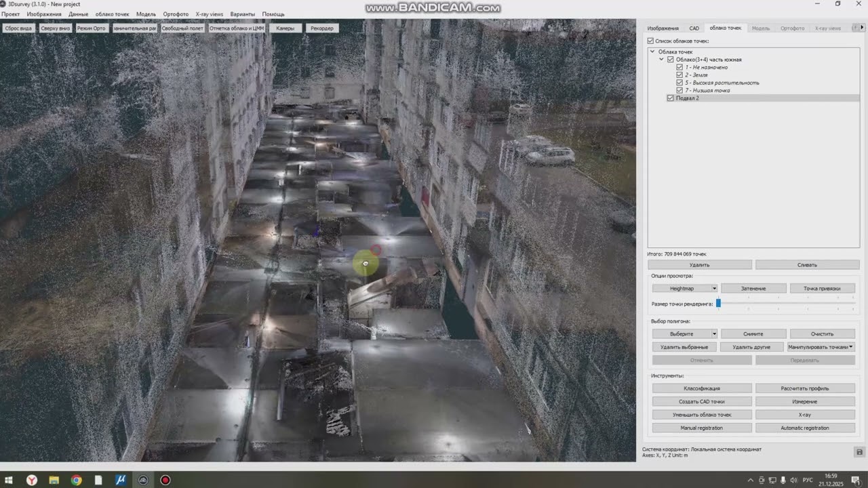Toggle '2 - Земля' class checkbox
868x488 pixels.
point(679,75)
